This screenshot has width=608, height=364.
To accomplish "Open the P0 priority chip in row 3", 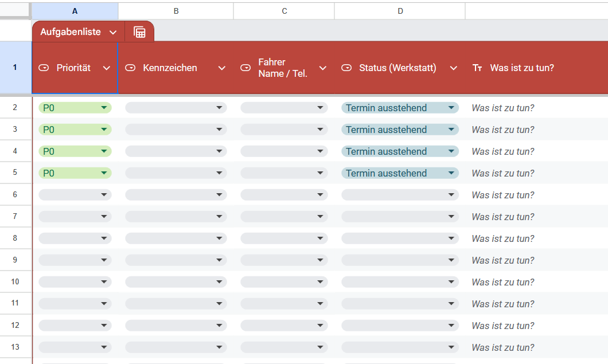I will point(75,130).
